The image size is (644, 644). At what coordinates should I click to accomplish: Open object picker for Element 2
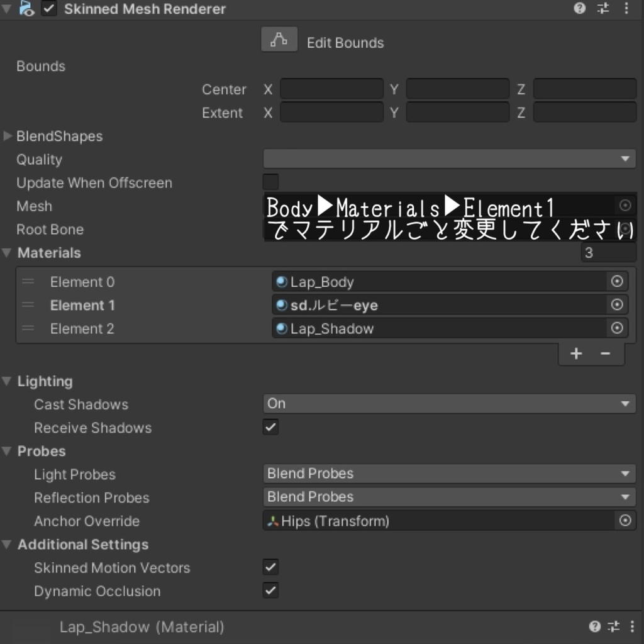click(x=617, y=328)
